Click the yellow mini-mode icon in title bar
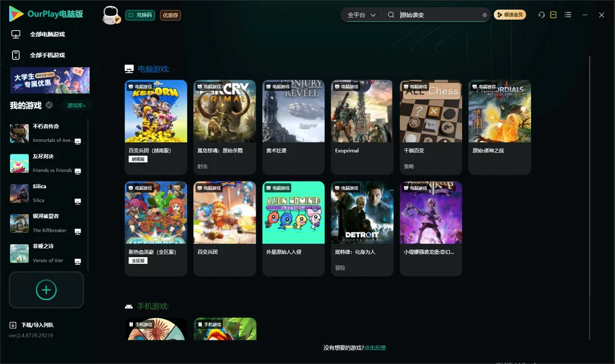The height and width of the screenshot is (364, 615). [553, 15]
